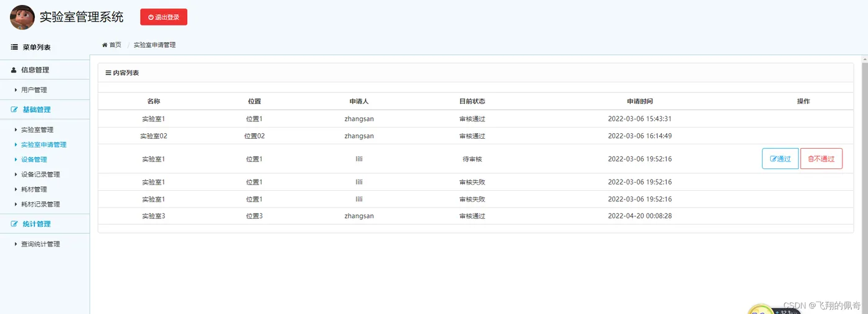Click the person icon beside 信息管理

[14, 70]
